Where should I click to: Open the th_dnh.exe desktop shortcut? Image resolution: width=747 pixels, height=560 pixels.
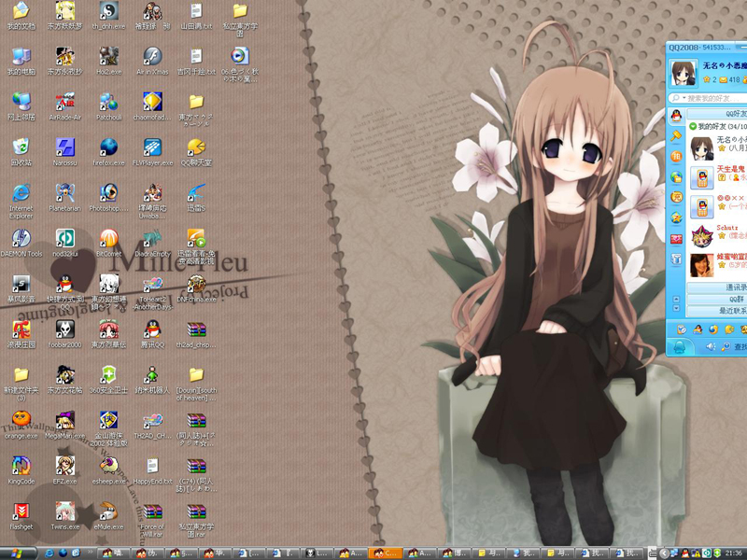[x=108, y=17]
